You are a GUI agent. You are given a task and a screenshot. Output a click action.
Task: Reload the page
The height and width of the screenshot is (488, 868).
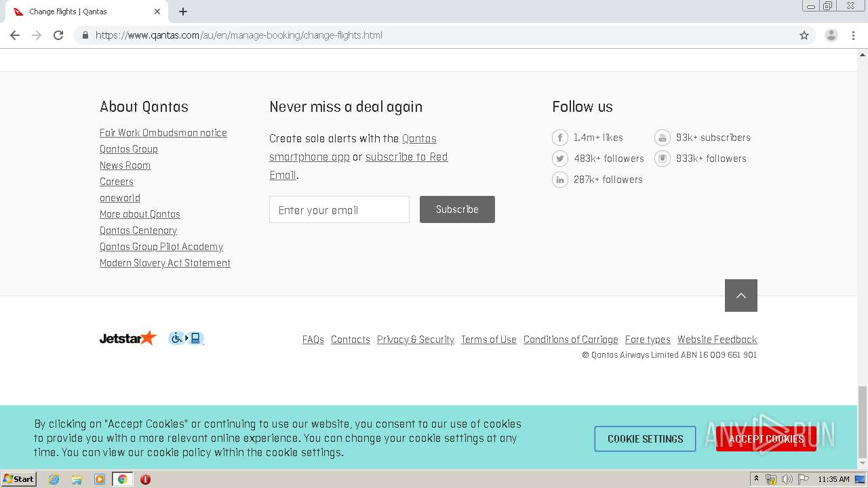coord(58,35)
